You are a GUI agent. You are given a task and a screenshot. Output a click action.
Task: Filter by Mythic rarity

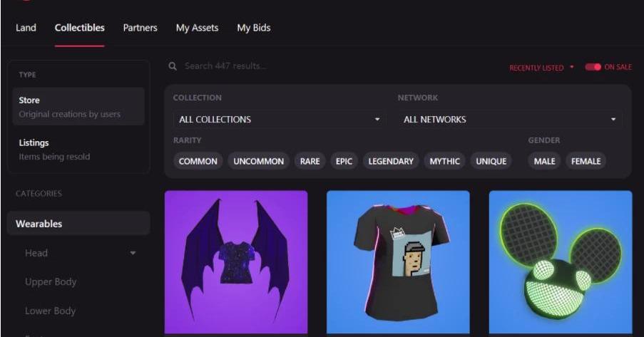pos(444,161)
